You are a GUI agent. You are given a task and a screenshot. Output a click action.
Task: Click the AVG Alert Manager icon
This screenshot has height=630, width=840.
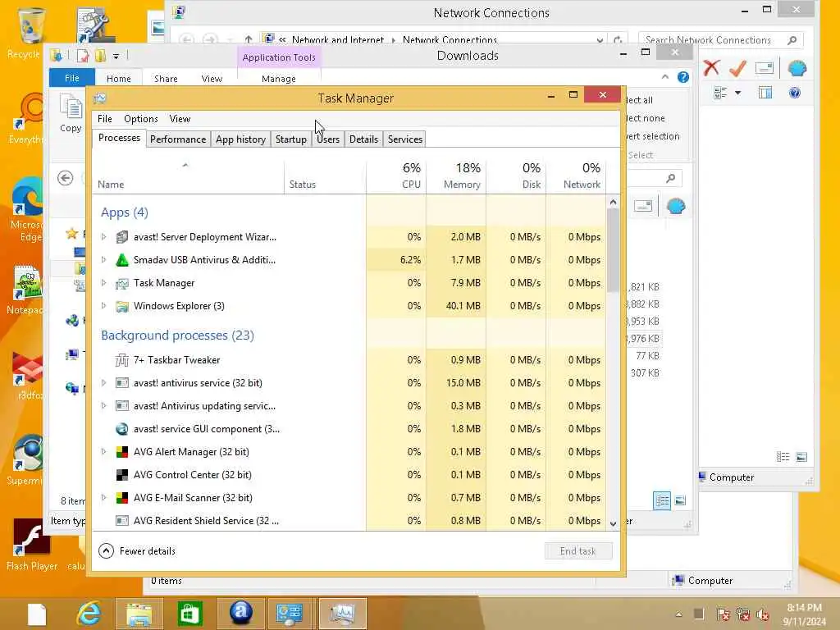pyautogui.click(x=122, y=452)
